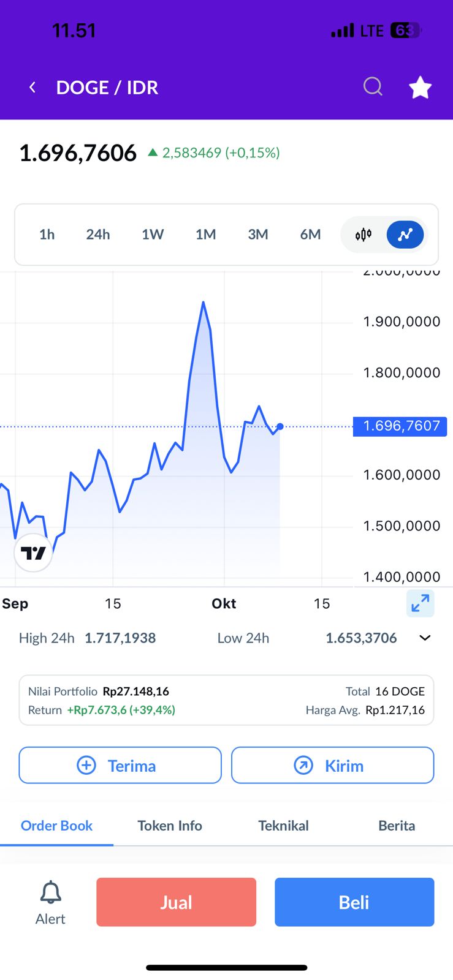Tap the Terima receive button
Screen dimensions: 453x980
click(x=120, y=765)
